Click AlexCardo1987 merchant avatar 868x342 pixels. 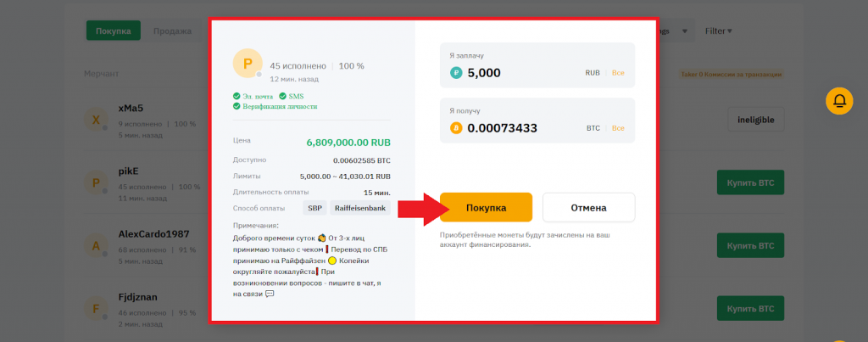95,245
